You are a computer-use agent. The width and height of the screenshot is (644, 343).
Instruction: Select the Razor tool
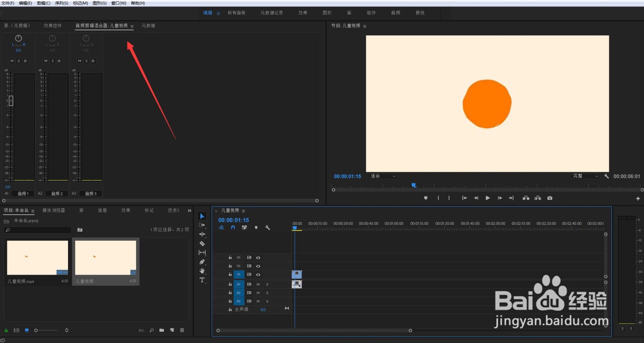pyautogui.click(x=202, y=243)
